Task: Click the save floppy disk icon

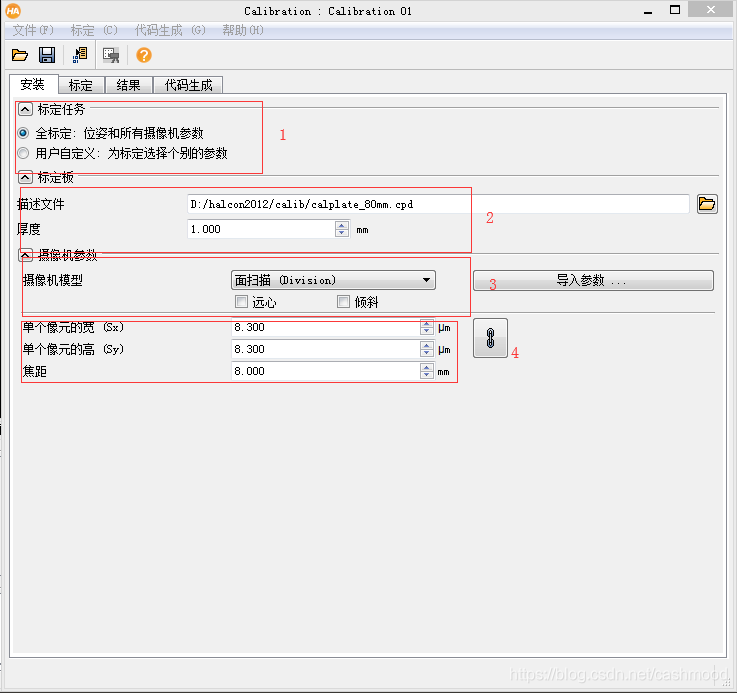Action: [x=47, y=55]
